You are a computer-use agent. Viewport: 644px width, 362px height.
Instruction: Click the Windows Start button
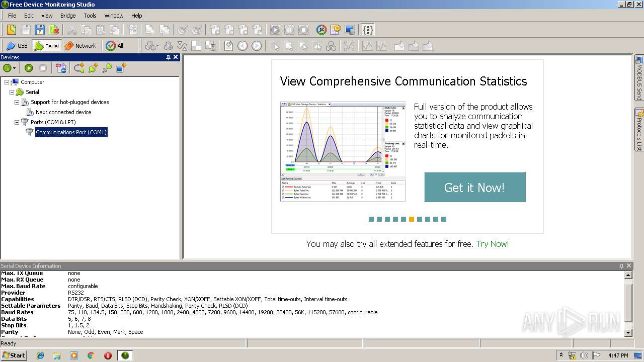[14, 355]
